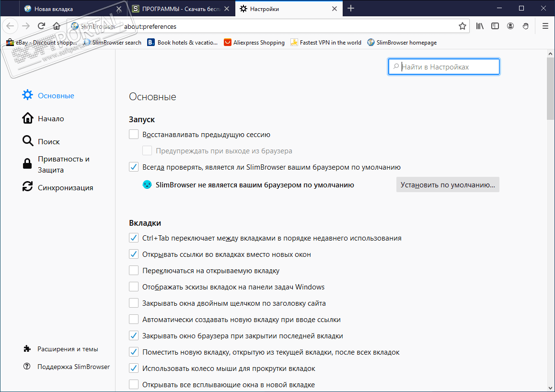Open SlimBrowser homepage bookmark
The width and height of the screenshot is (555, 392).
(x=402, y=43)
